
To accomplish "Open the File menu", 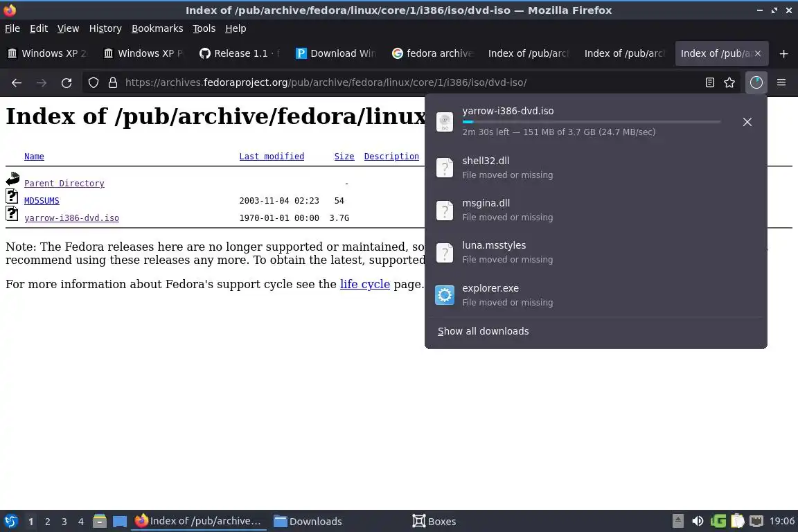I will point(12,28).
